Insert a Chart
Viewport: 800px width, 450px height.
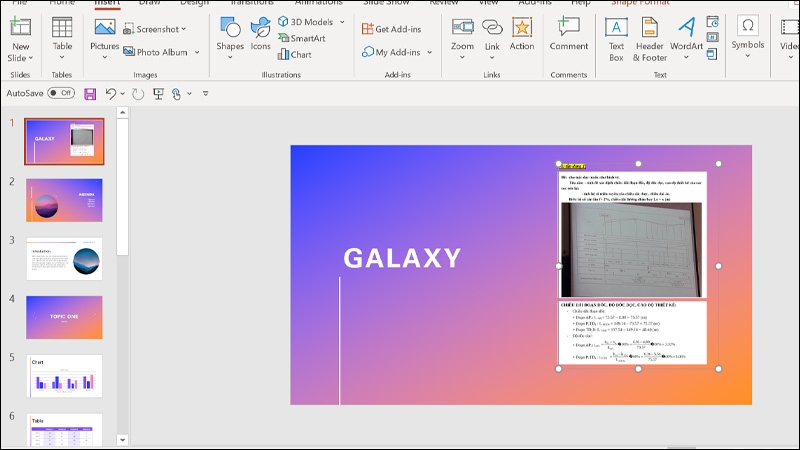point(294,54)
